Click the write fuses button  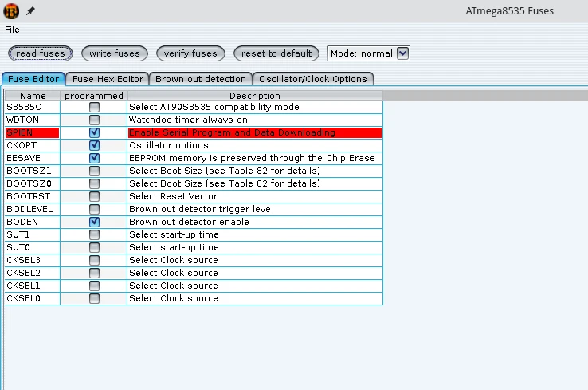pos(114,53)
